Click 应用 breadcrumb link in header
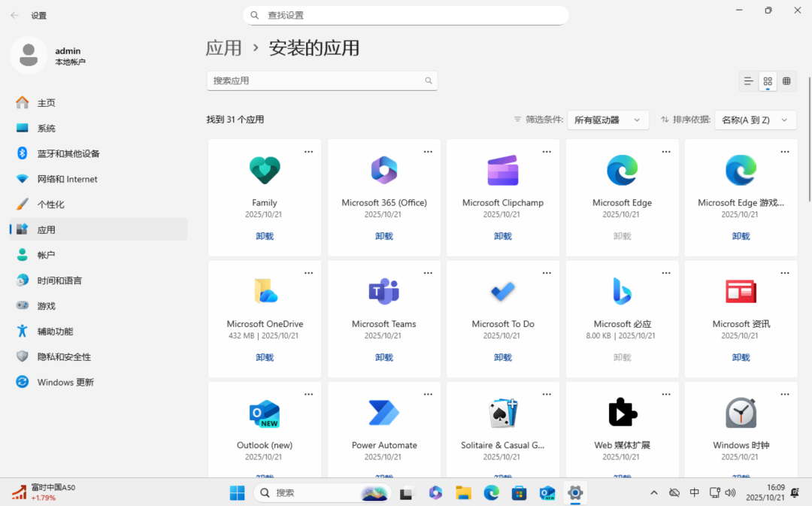This screenshot has height=506, width=812. click(224, 48)
